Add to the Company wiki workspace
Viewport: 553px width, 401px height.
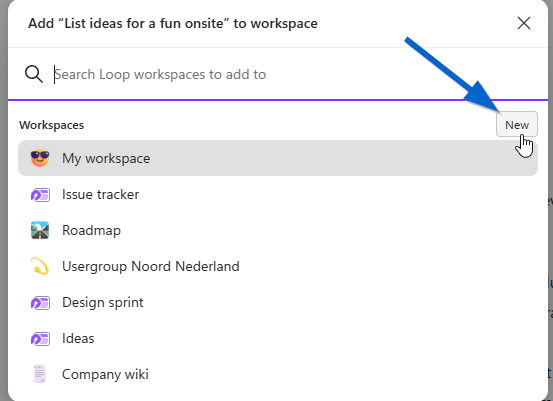tap(278, 374)
